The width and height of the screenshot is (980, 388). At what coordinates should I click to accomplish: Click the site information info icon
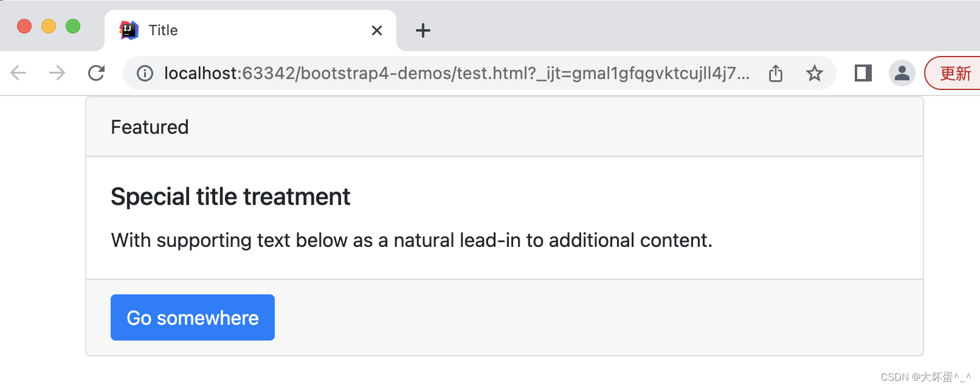coord(145,74)
